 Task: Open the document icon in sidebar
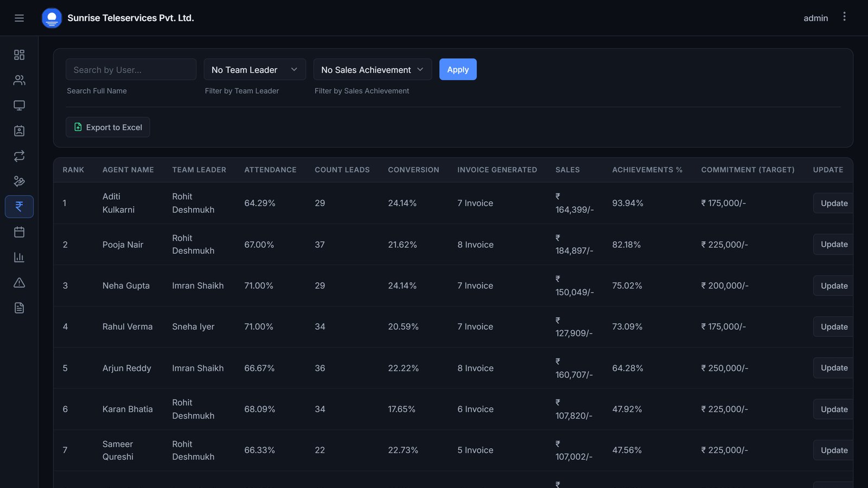[19, 308]
